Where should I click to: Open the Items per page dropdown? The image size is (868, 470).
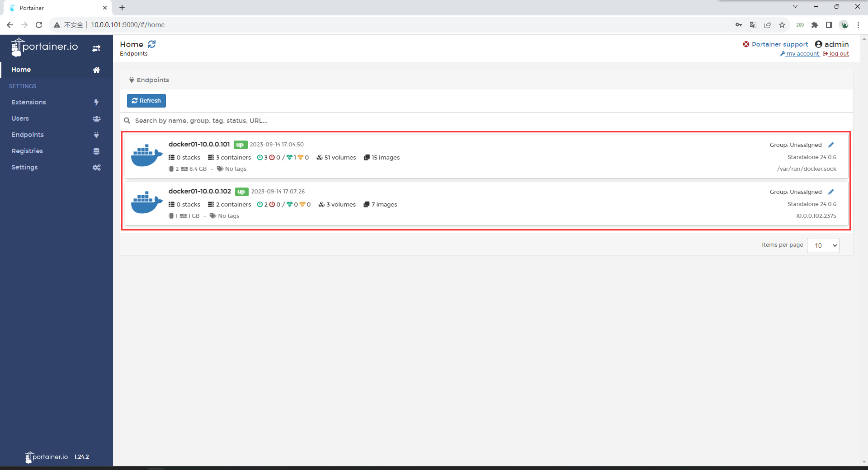tap(823, 245)
